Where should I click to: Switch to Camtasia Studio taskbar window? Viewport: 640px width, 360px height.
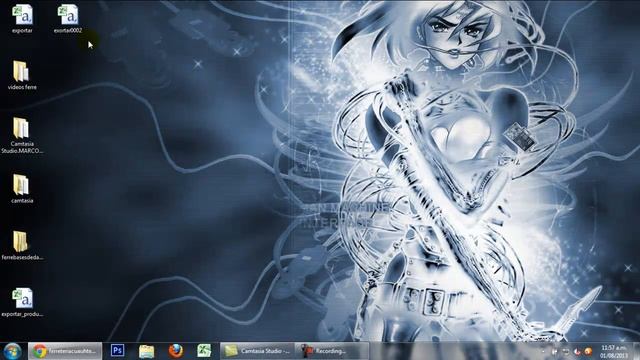pos(257,351)
